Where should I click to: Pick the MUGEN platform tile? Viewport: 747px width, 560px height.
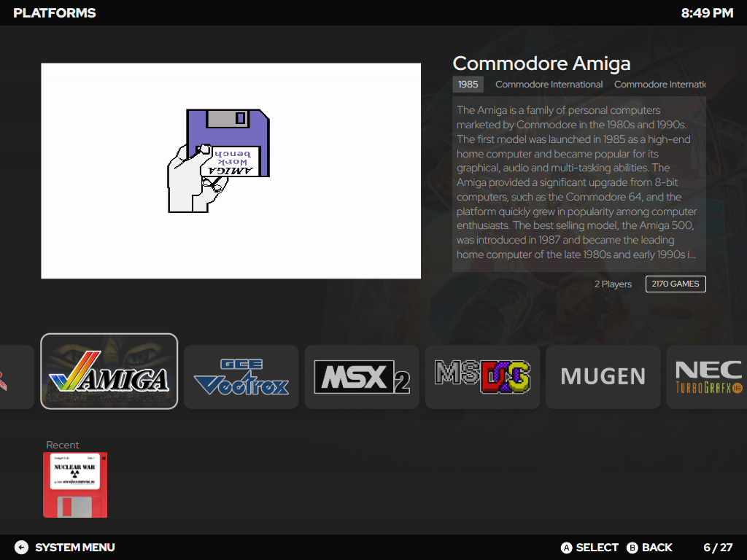pos(603,377)
